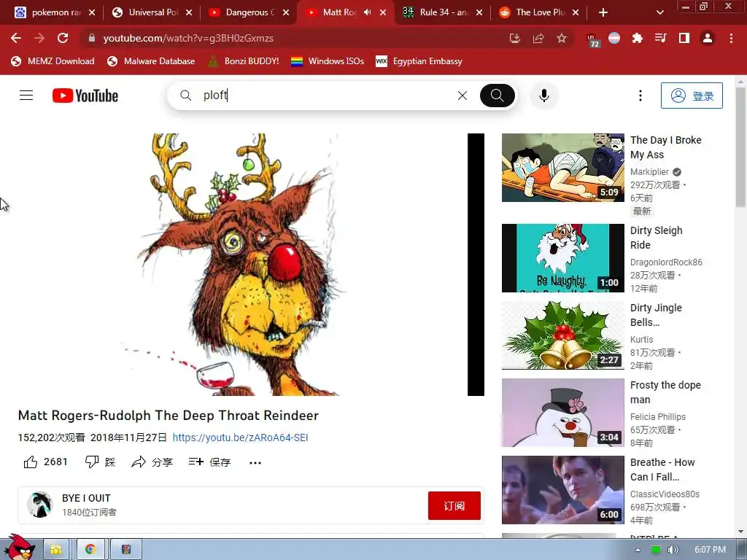Switch to the Dangerous tab

[249, 12]
